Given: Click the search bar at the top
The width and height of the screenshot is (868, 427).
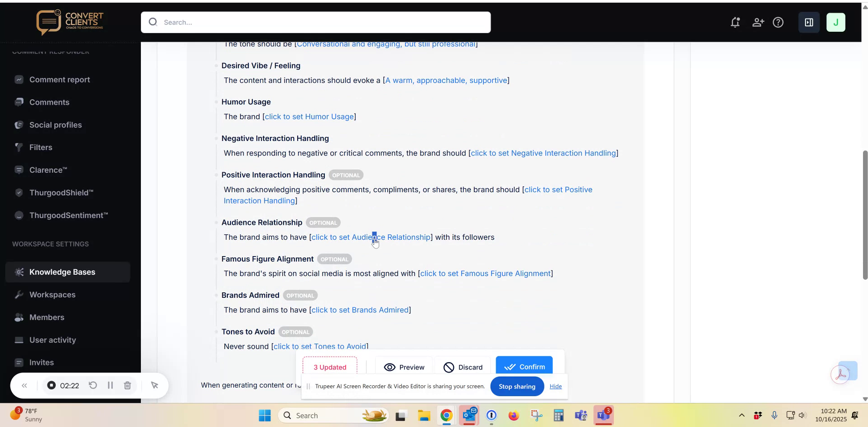Looking at the screenshot, I should pyautogui.click(x=315, y=22).
